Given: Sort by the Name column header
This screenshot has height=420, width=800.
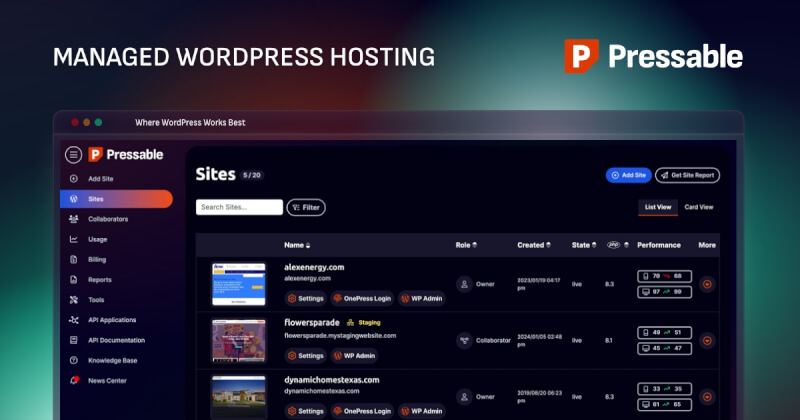Looking at the screenshot, I should pyautogui.click(x=297, y=245).
